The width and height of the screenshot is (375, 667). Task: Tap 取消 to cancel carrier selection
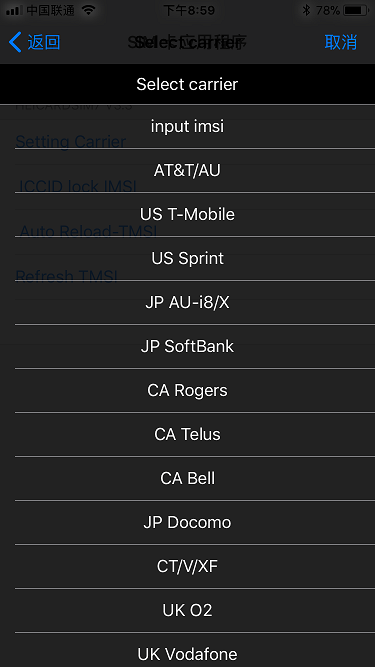point(341,43)
